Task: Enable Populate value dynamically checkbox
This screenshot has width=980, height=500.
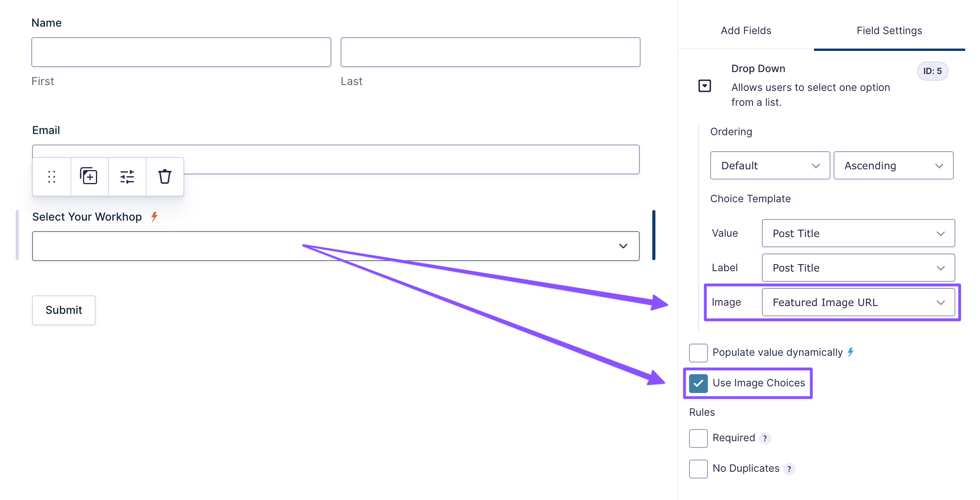Action: point(698,353)
